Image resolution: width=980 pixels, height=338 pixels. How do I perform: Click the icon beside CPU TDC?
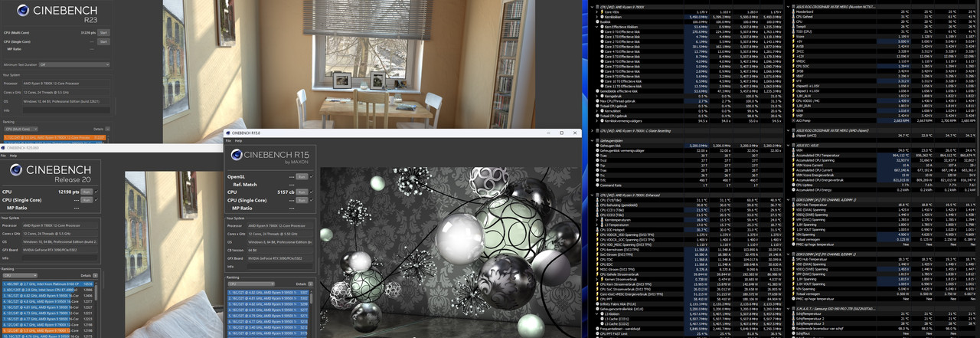[x=597, y=260]
